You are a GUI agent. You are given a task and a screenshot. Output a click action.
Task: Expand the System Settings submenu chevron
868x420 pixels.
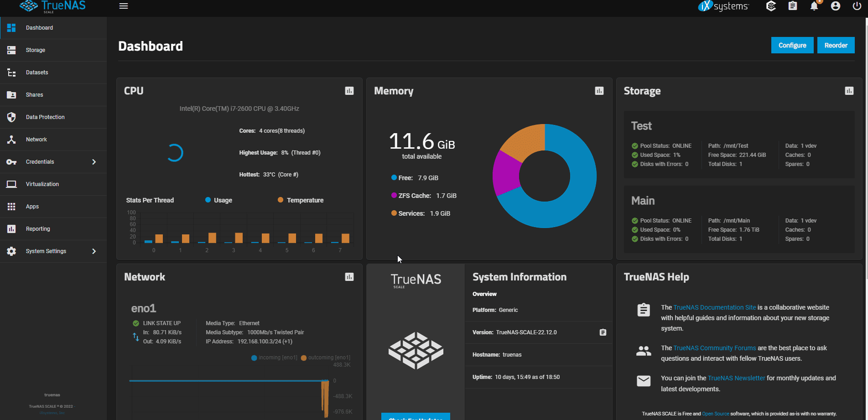click(94, 251)
